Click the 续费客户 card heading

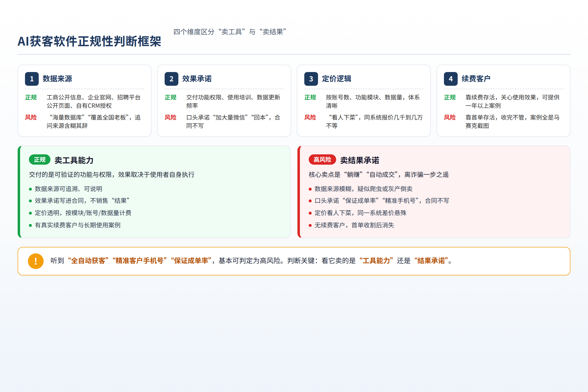[476, 79]
